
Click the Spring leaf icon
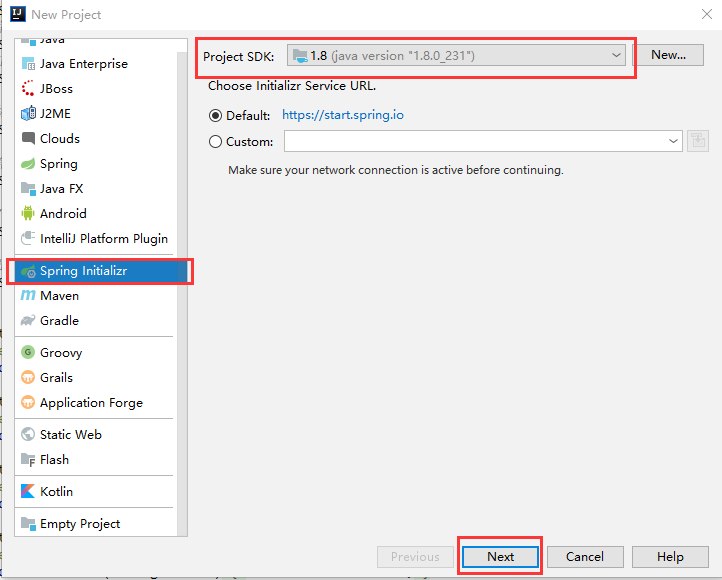(28, 163)
